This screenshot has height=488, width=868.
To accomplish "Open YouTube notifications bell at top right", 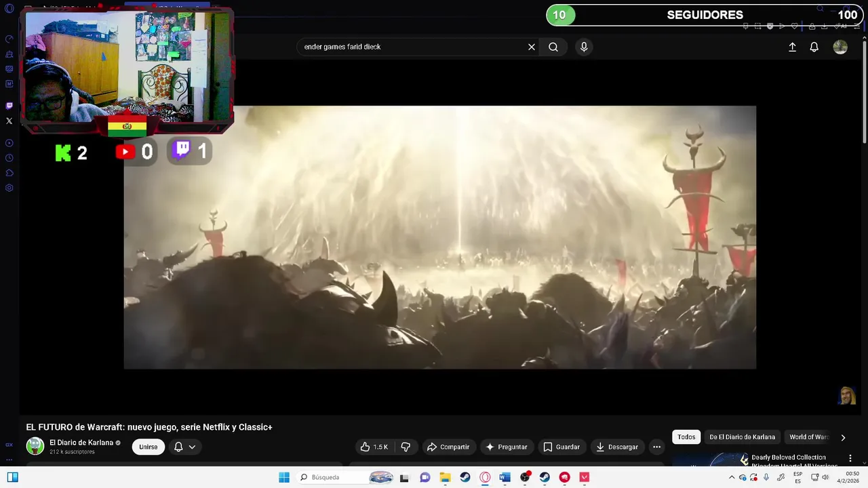I will pyautogui.click(x=814, y=47).
